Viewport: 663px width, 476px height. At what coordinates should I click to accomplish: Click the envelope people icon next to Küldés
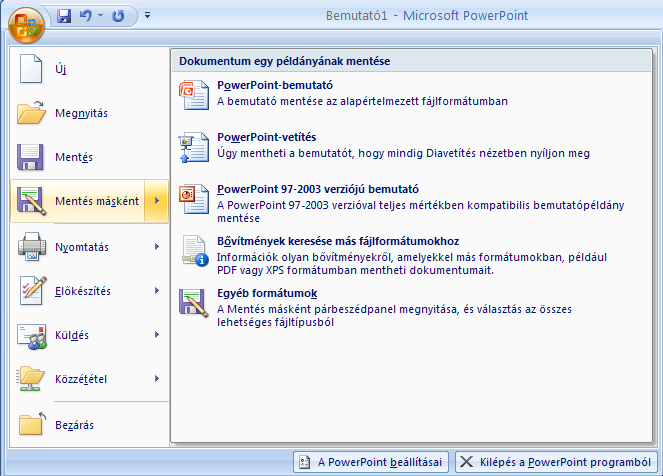point(32,336)
